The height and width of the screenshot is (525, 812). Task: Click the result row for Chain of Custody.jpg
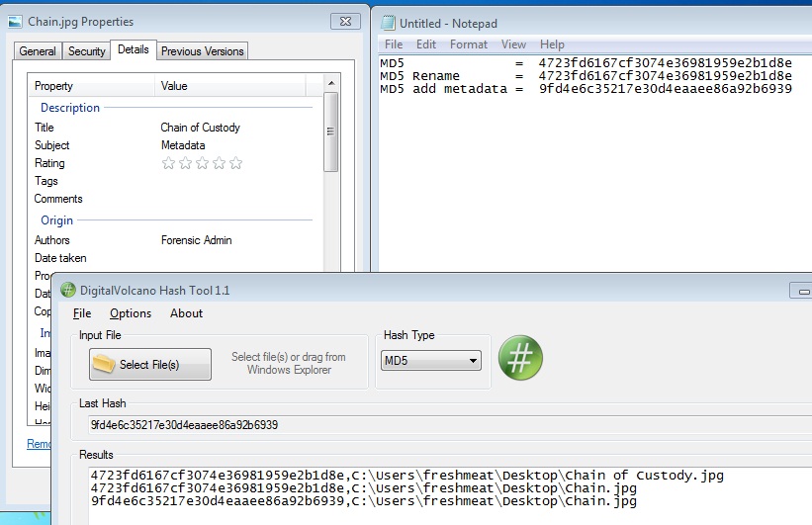point(407,476)
